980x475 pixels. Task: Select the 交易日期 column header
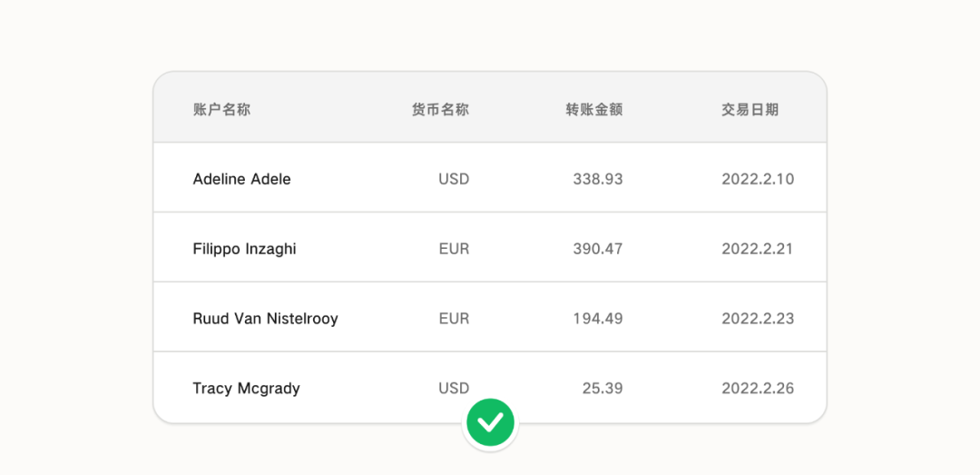pyautogui.click(x=750, y=110)
